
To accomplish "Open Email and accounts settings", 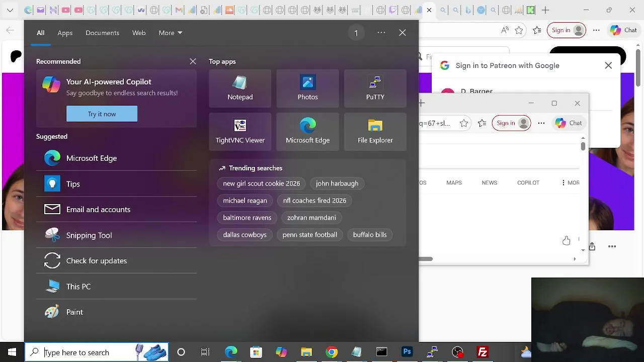I will [116, 209].
